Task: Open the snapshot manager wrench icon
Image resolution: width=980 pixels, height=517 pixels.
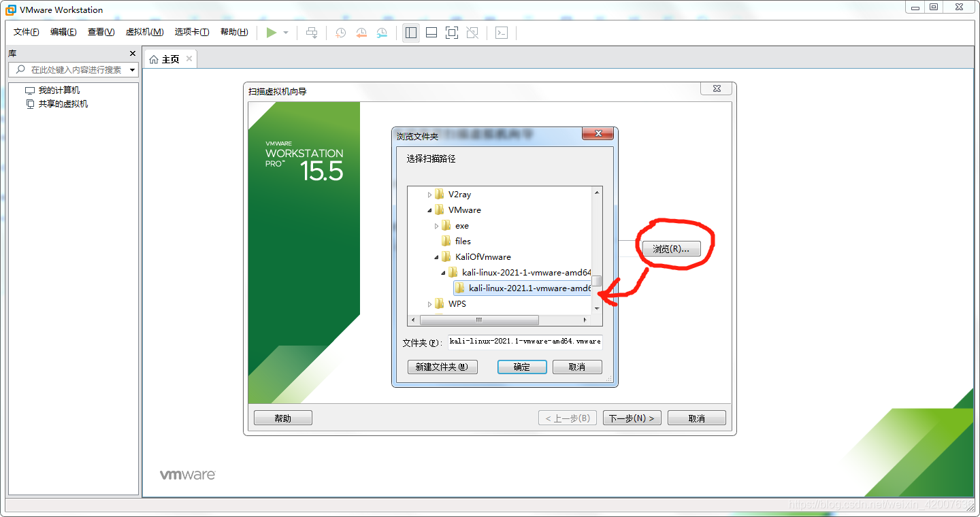Action: coord(382,33)
